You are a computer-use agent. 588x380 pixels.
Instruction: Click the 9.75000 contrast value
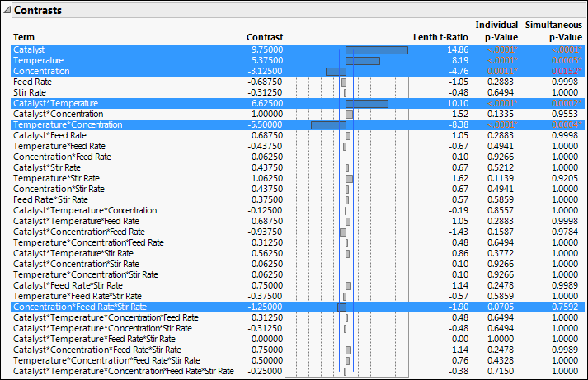pyautogui.click(x=266, y=50)
